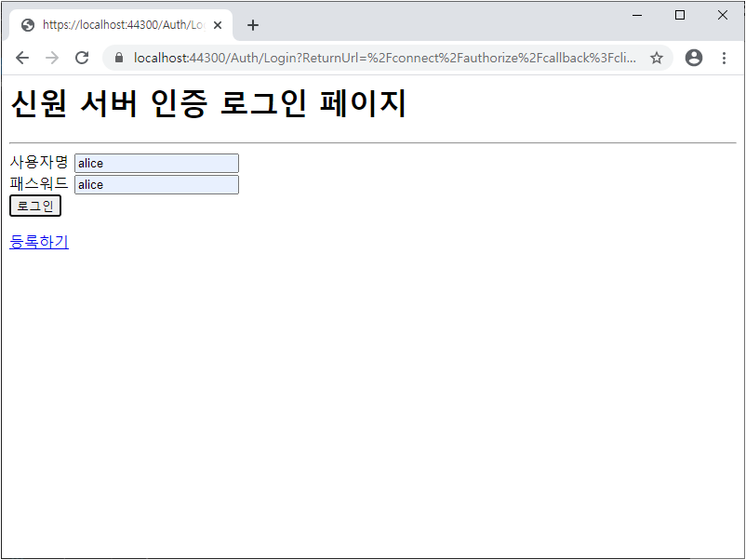The width and height of the screenshot is (746, 560).
Task: Click the globe favicon on the tab
Action: coord(28,25)
